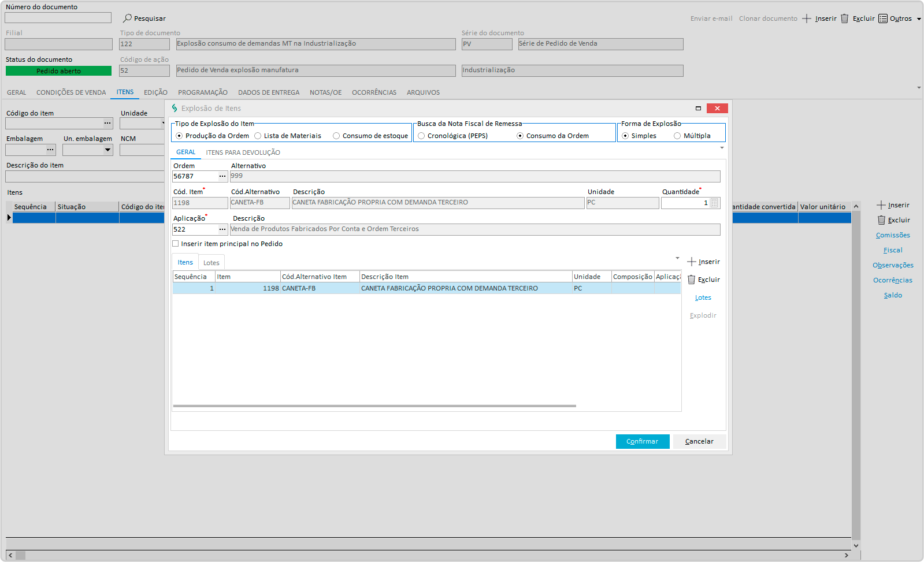Click the Pesquisar magnifier icon
924x562 pixels.
[x=127, y=18]
